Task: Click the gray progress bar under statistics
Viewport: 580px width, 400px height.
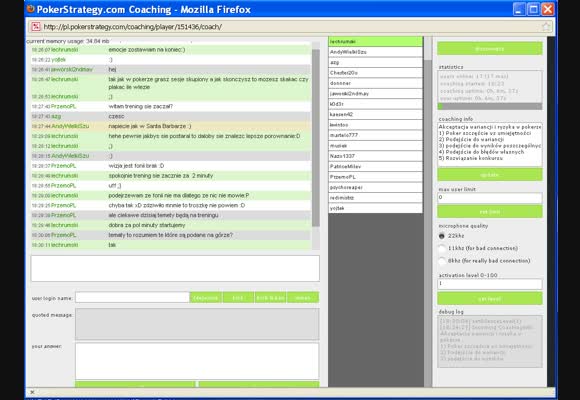Action: (490, 106)
